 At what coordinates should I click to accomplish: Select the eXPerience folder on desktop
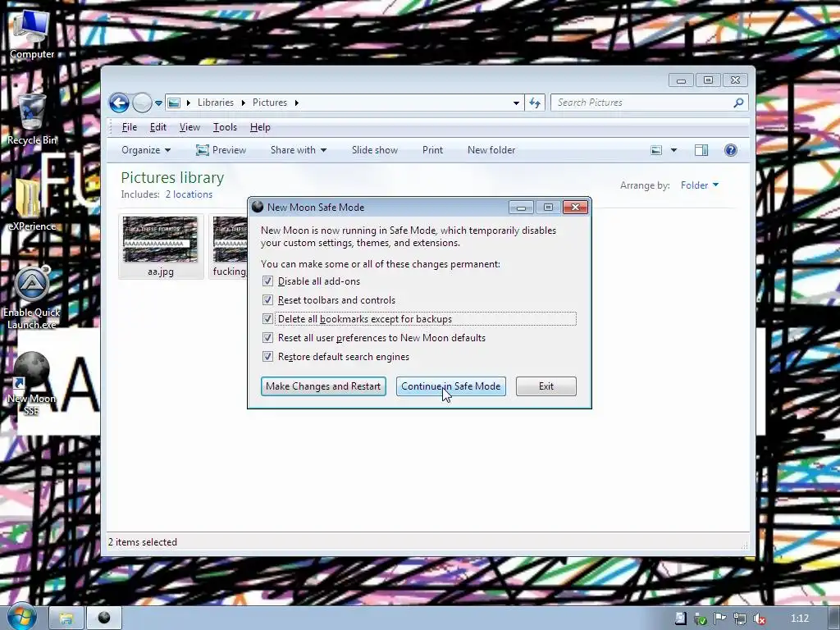[31, 205]
